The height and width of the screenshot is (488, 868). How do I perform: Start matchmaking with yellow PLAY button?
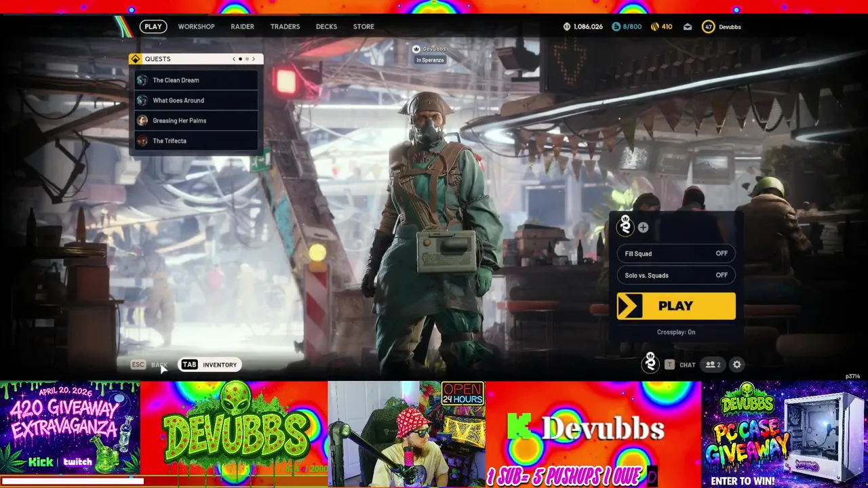pyautogui.click(x=676, y=306)
